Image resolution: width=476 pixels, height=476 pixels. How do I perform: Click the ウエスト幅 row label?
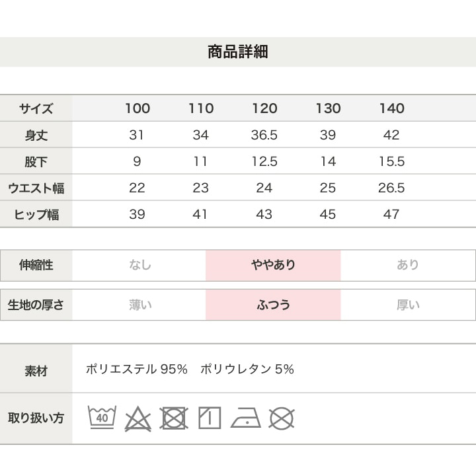pyautogui.click(x=36, y=188)
